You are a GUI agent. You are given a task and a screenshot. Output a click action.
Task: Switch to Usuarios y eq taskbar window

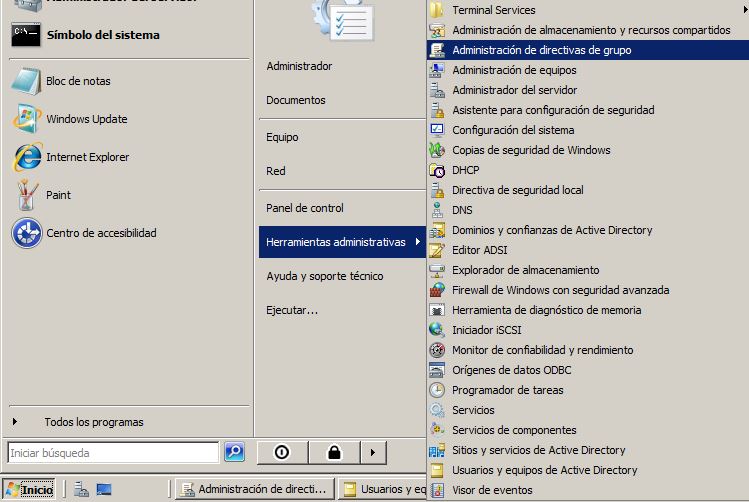(x=382, y=490)
